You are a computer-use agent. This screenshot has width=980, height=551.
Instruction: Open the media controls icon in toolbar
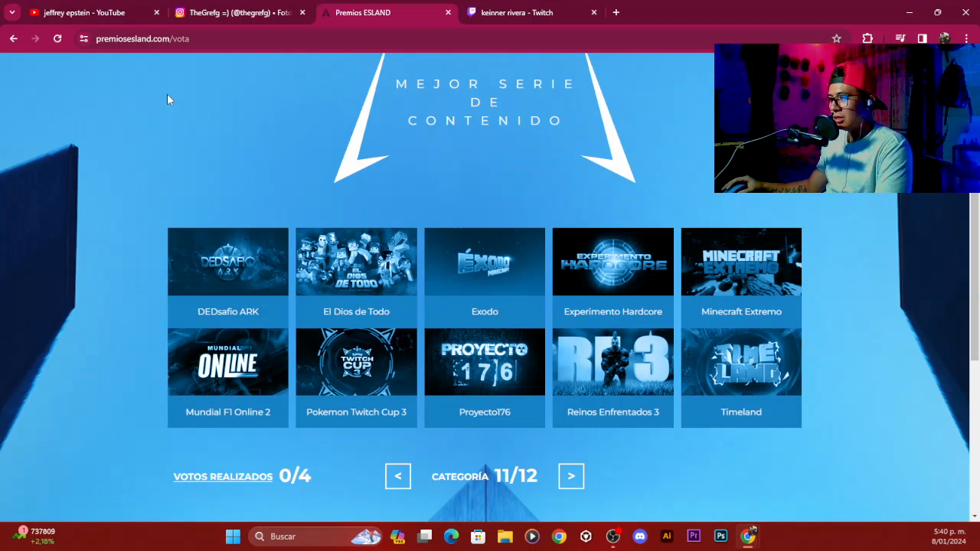(900, 38)
